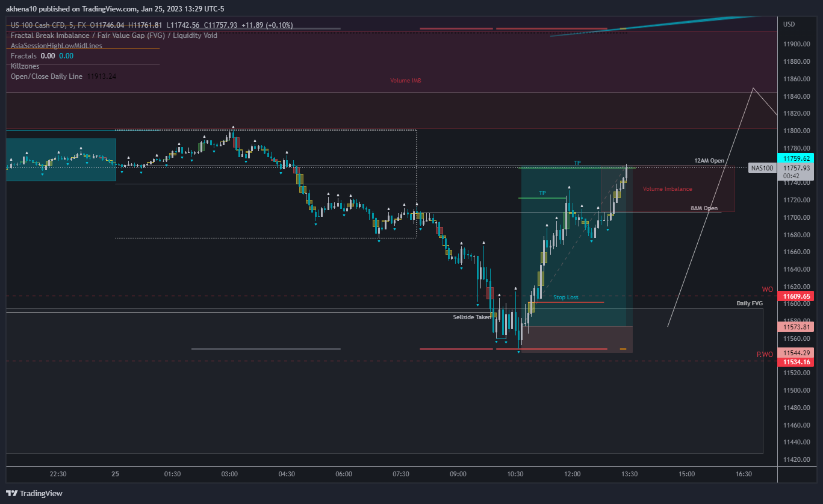
Task: Select the Open/Close Daily Line value 11913.24
Action: coord(101,76)
